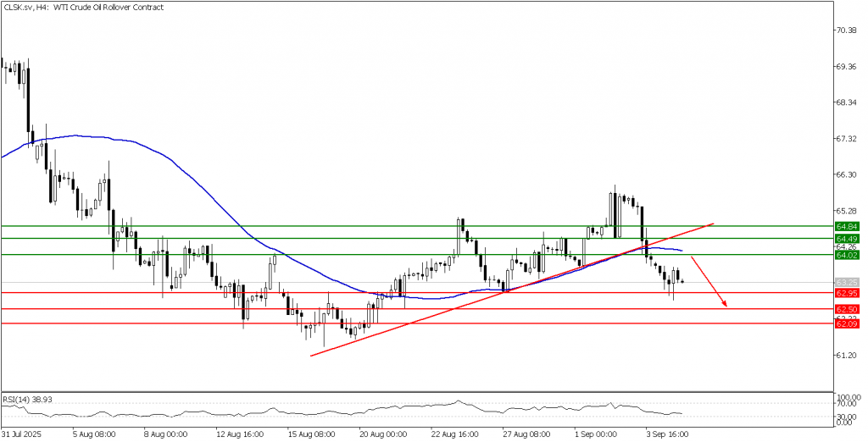The image size is (868, 442).
Task: Click the green 64.02 resistance price tag
Action: pos(847,255)
